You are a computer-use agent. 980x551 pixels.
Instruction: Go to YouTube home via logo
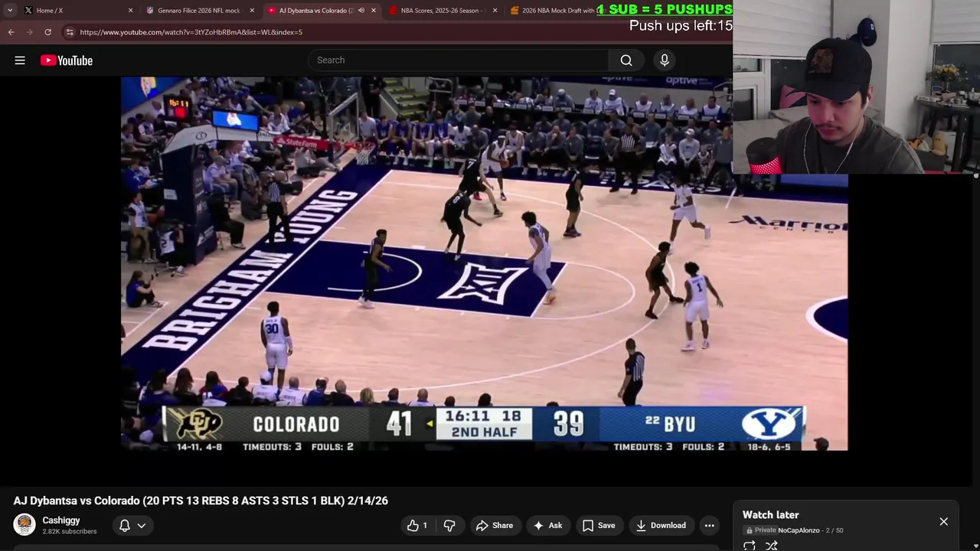coord(67,60)
